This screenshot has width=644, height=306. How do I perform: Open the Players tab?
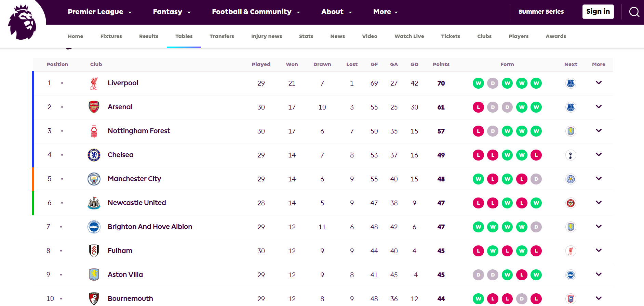(x=519, y=36)
